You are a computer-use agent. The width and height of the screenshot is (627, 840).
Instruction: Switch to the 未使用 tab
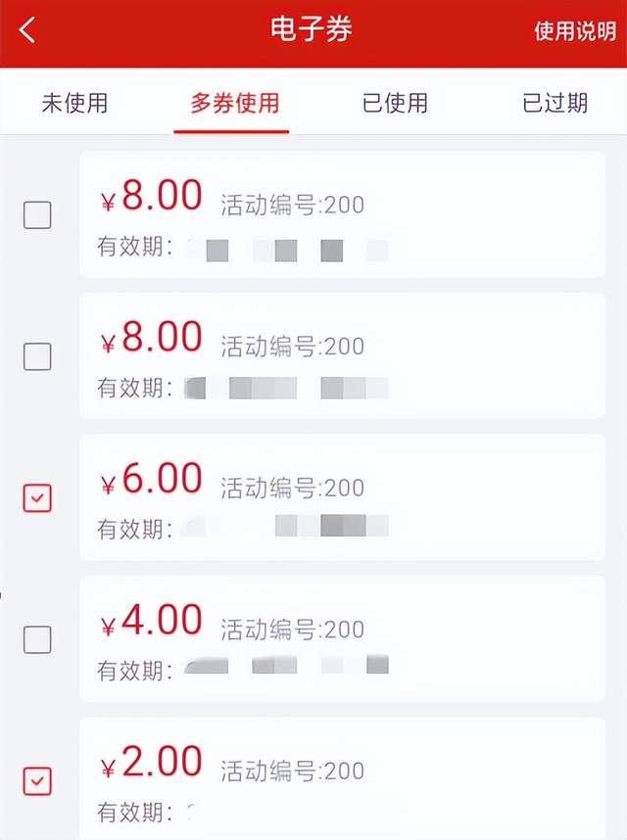point(74,103)
